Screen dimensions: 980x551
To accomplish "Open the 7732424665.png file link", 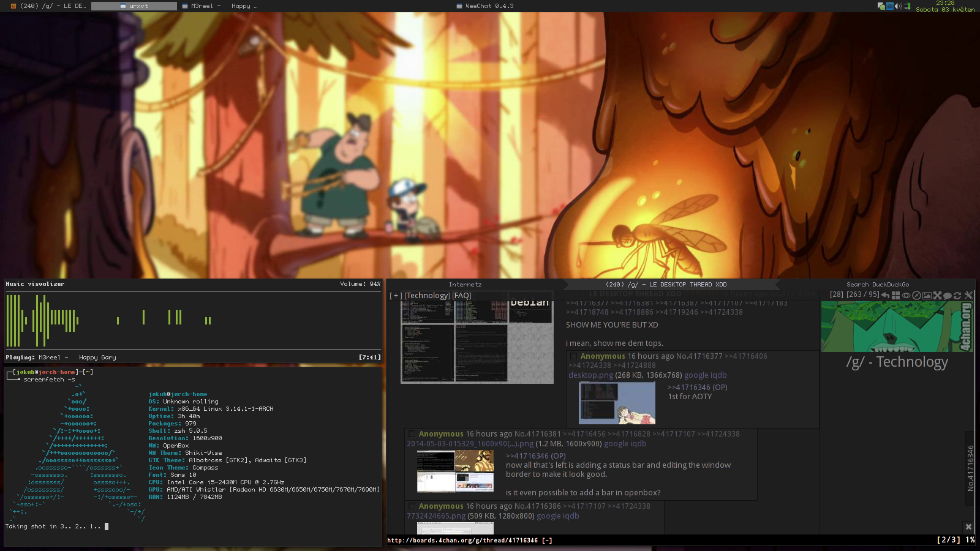I will [x=436, y=516].
